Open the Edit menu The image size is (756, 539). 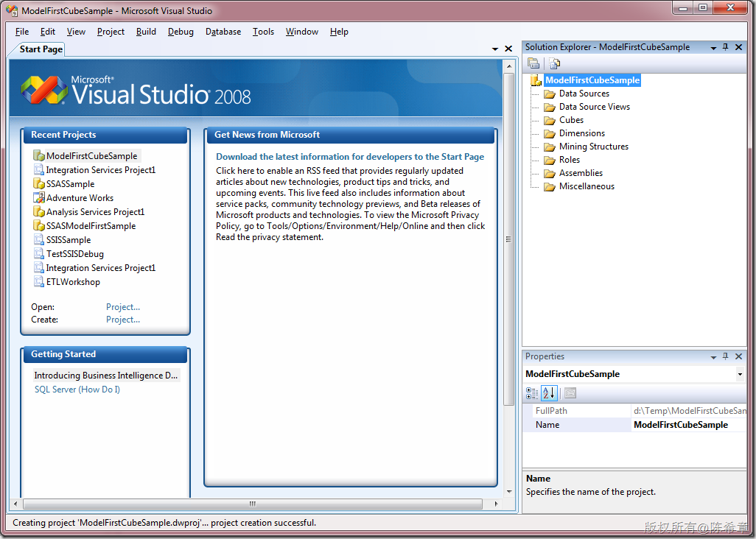(x=48, y=32)
